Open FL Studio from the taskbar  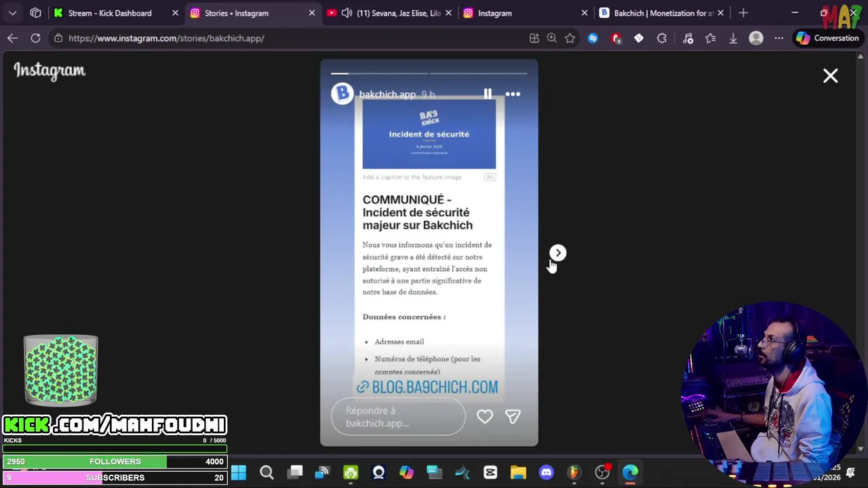pyautogui.click(x=574, y=472)
